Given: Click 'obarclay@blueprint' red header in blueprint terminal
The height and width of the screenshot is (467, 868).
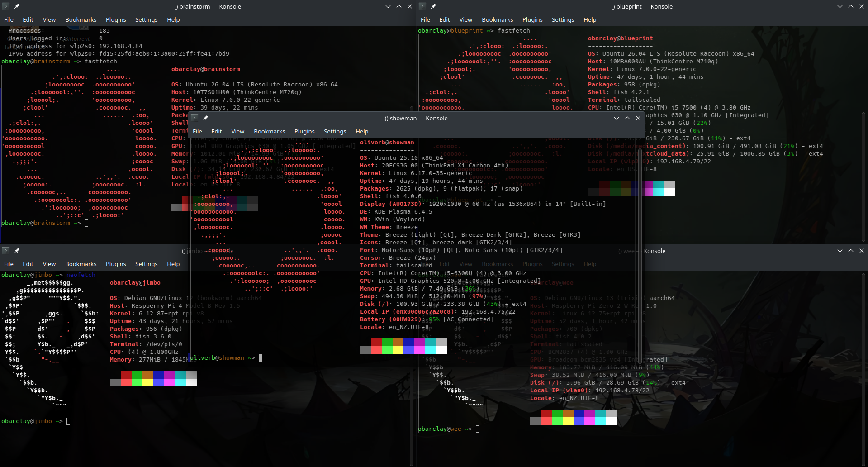Looking at the screenshot, I should pos(621,38).
